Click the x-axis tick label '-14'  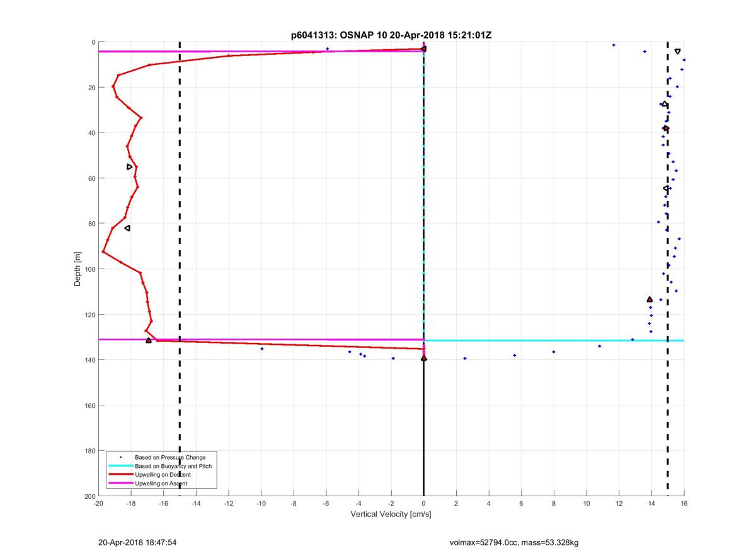click(x=196, y=504)
